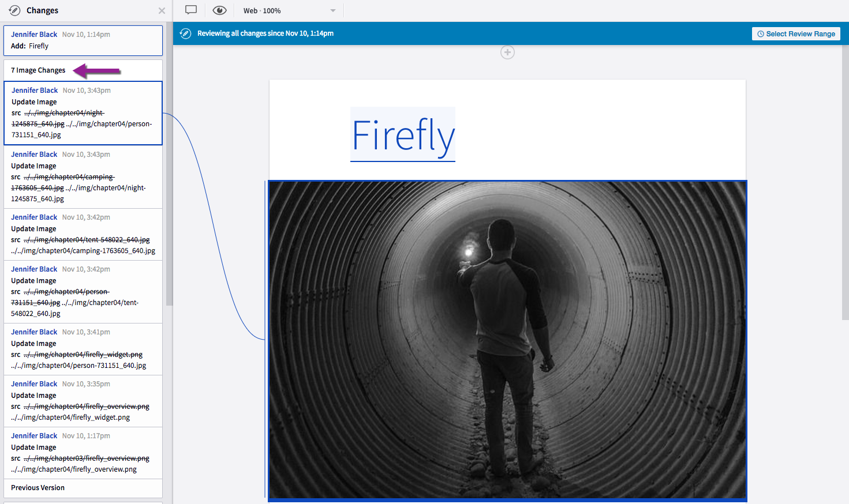This screenshot has width=849, height=504.
Task: Close the Changes panel
Action: click(x=162, y=10)
